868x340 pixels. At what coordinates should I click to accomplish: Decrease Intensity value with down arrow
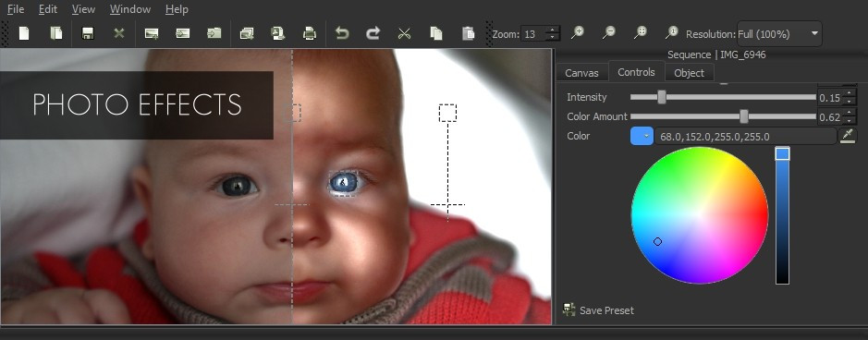click(x=850, y=102)
